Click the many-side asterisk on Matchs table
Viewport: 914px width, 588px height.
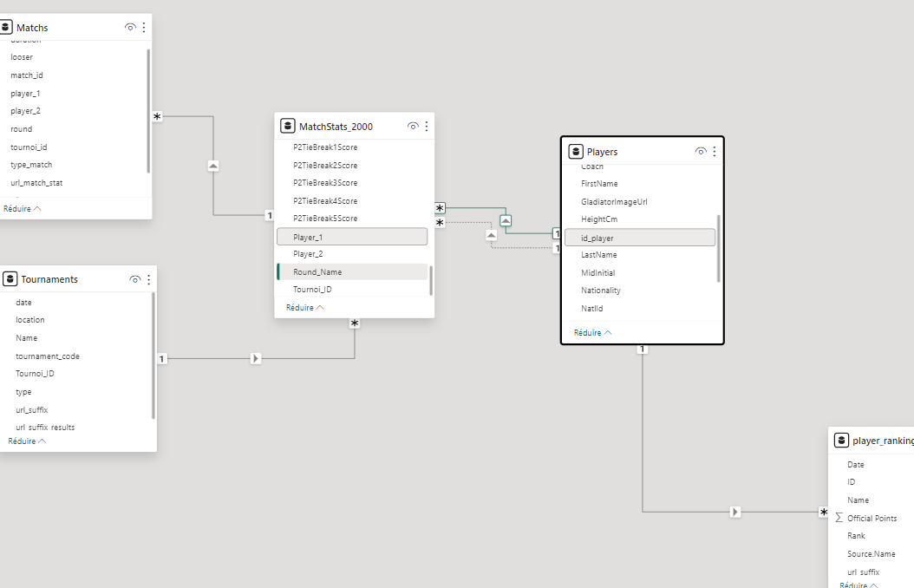tap(157, 116)
